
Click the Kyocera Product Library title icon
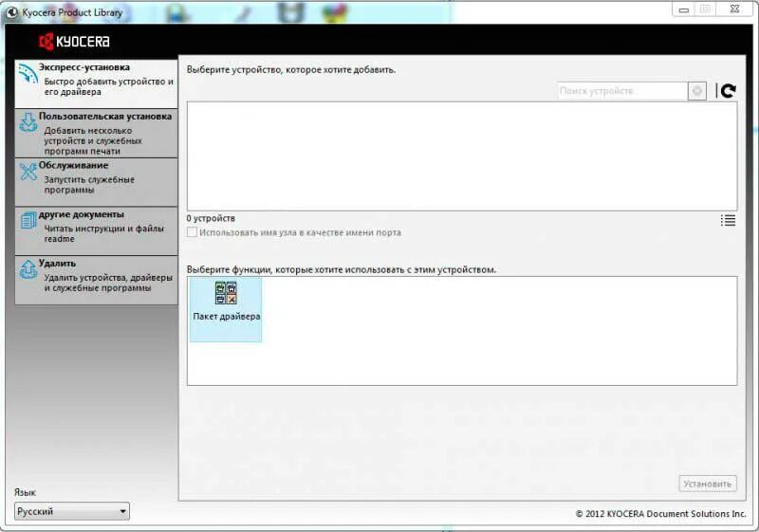click(x=12, y=12)
